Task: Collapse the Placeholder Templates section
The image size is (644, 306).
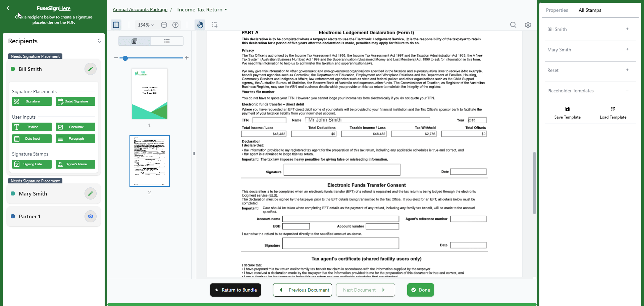Action: [627, 91]
